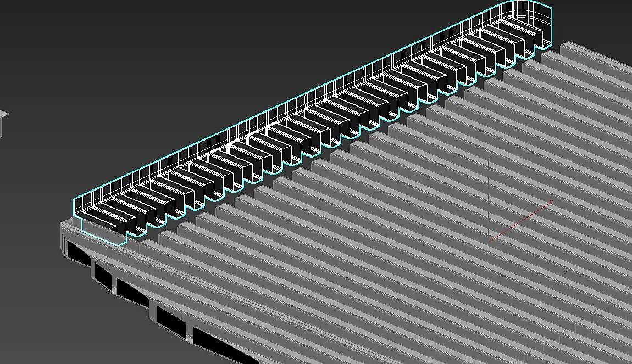Click the Z-axis line of the gizmo
The height and width of the screenshot is (364, 632).
coord(489,197)
